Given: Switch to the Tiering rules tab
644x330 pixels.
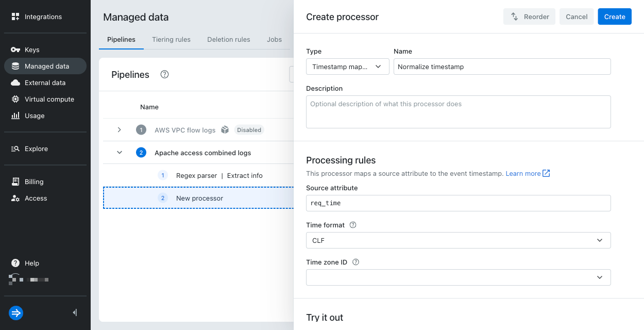Looking at the screenshot, I should click(171, 40).
